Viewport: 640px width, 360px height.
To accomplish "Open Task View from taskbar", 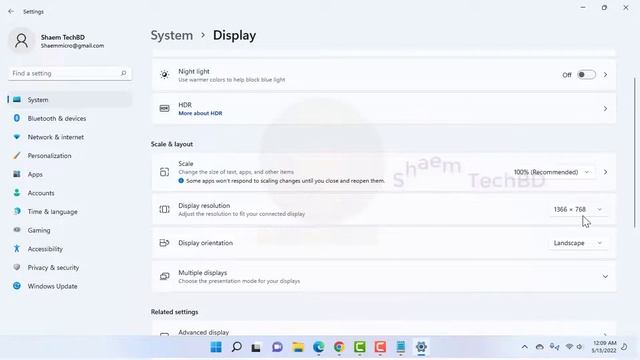I will pyautogui.click(x=256, y=347).
